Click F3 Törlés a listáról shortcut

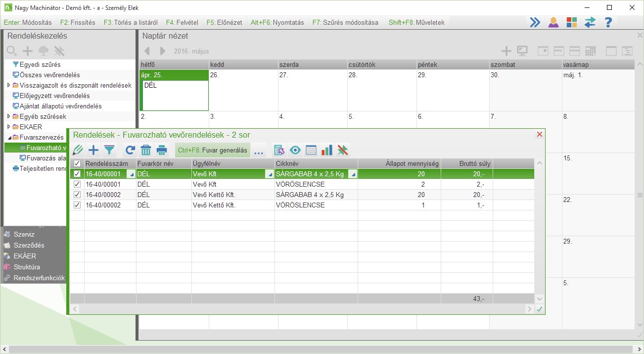tap(131, 22)
